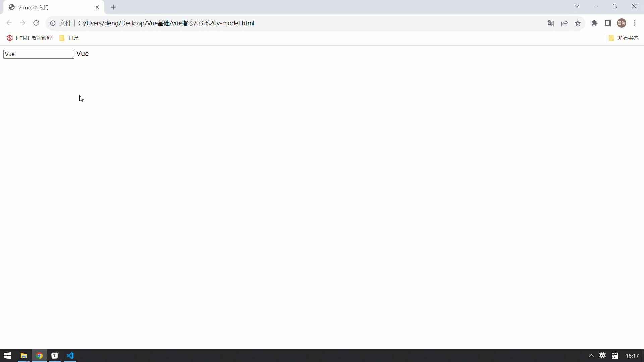
Task: Open the site info icon in address bar
Action: pyautogui.click(x=53, y=23)
